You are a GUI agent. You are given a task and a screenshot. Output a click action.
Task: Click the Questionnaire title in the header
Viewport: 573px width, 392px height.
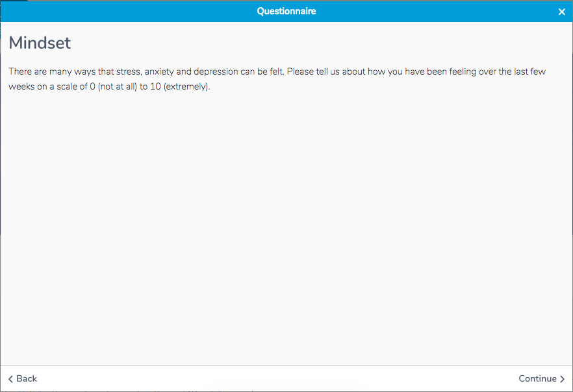pos(286,11)
